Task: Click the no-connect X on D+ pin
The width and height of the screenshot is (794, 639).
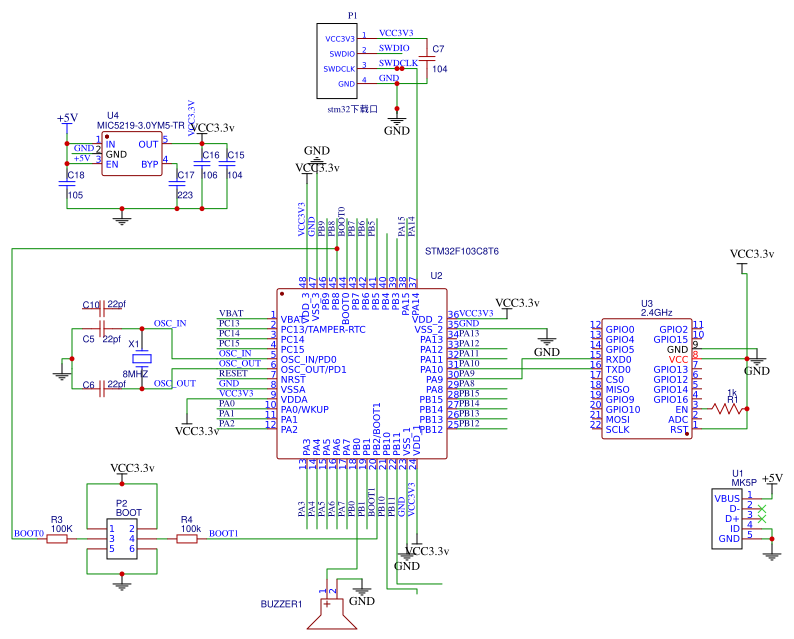Action: tap(762, 518)
